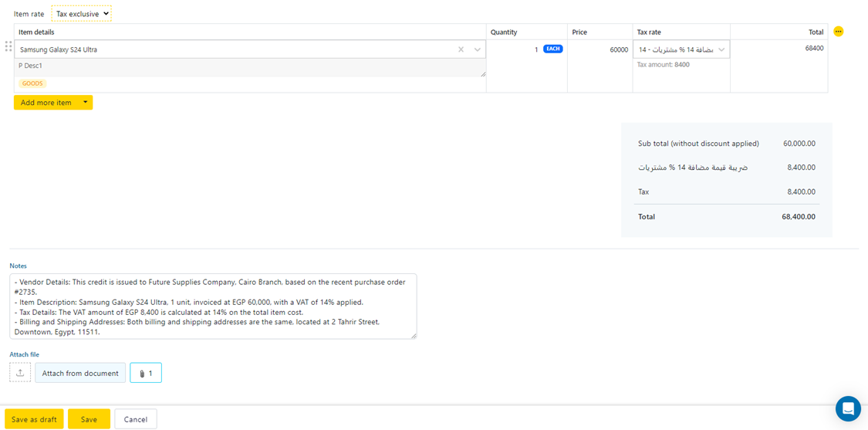Click Attach from document button
The width and height of the screenshot is (868, 430).
[x=80, y=373]
